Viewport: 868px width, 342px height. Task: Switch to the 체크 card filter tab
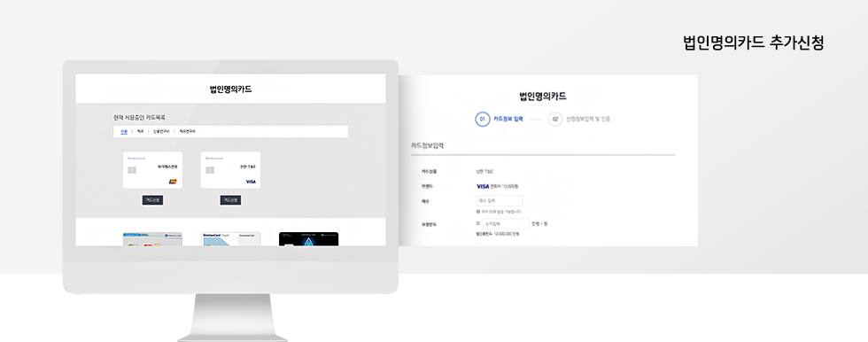[140, 132]
